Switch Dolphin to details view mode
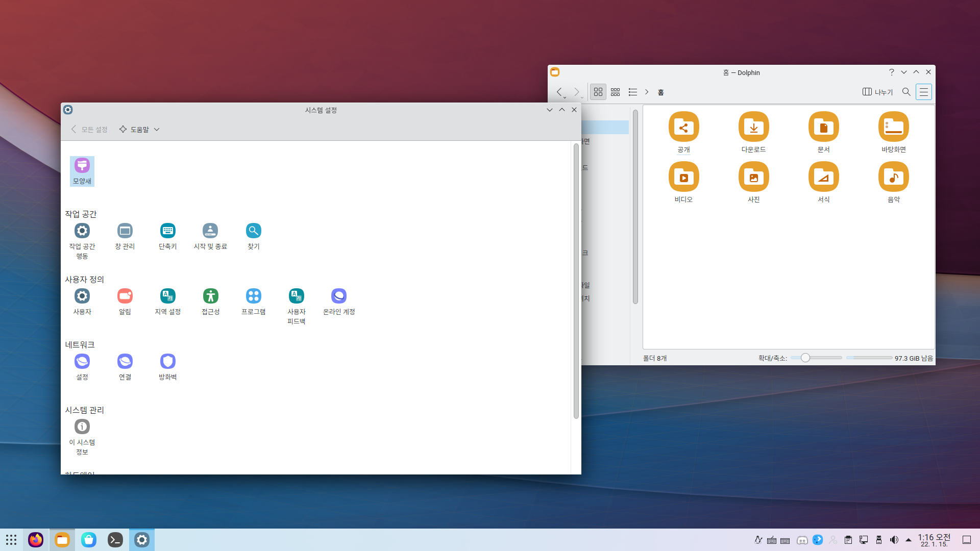The image size is (980, 551). pos(633,92)
